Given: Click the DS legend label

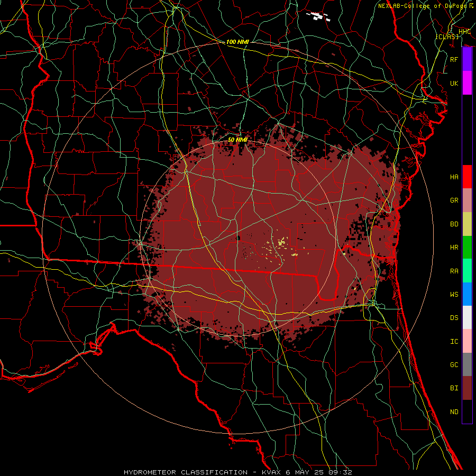Looking at the screenshot, I should click(x=454, y=318).
